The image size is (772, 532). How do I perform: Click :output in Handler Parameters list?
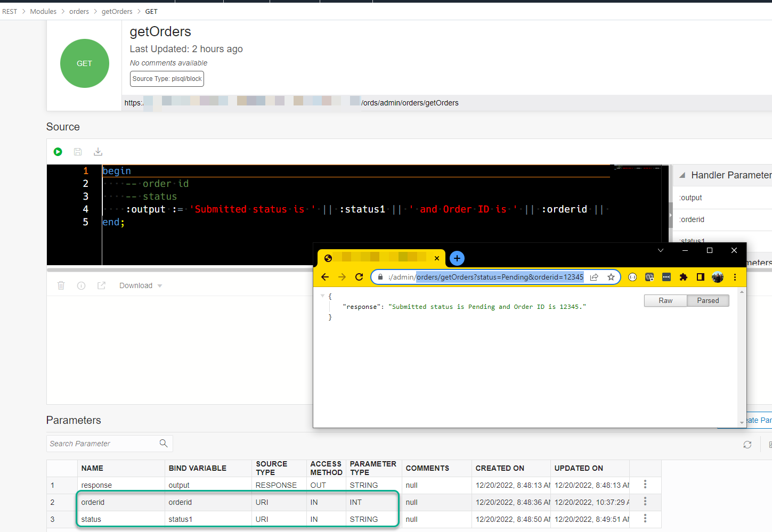click(x=690, y=198)
